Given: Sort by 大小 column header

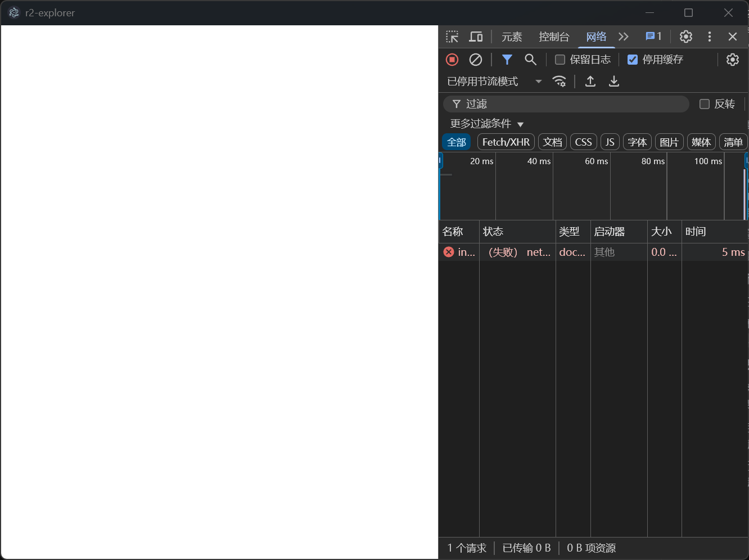Looking at the screenshot, I should [665, 232].
